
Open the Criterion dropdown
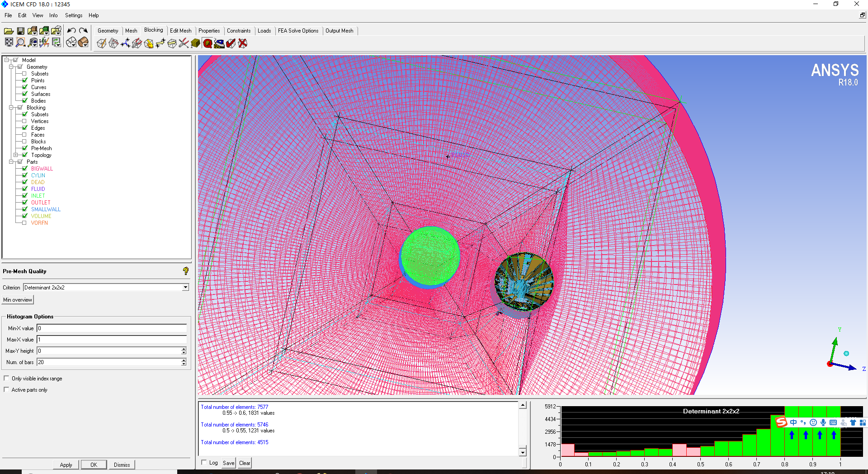tap(185, 288)
